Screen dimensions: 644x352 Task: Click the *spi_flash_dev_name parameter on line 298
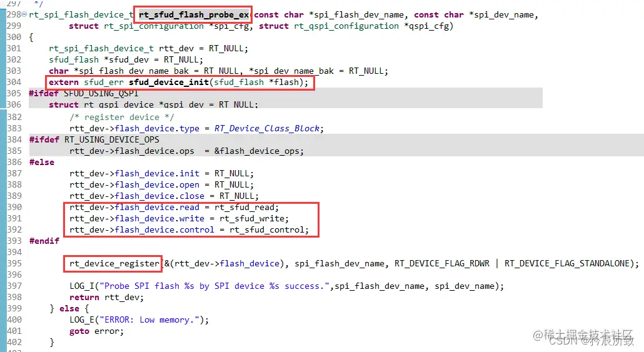pyautogui.click(x=356, y=15)
